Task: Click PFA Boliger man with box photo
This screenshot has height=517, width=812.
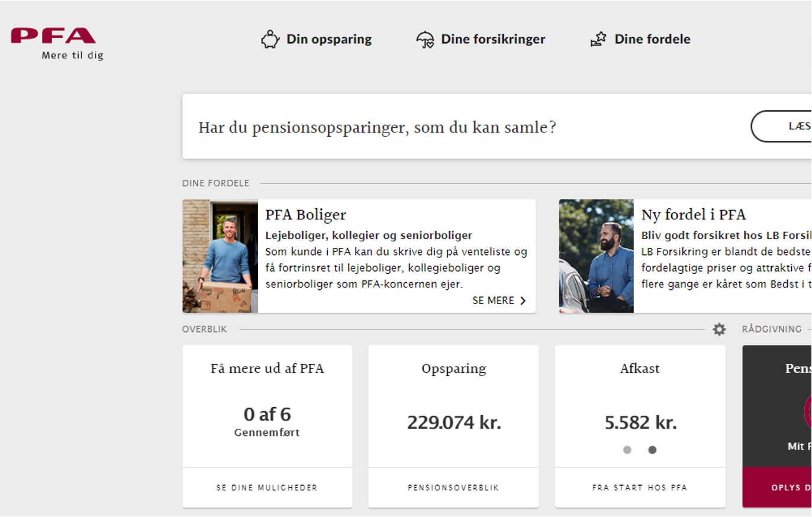Action: 220,256
